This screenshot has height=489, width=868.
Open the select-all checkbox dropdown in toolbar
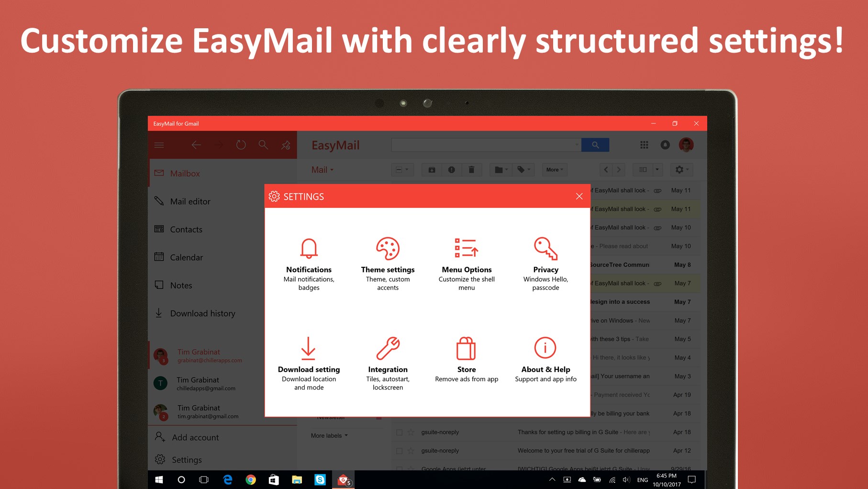tap(402, 170)
